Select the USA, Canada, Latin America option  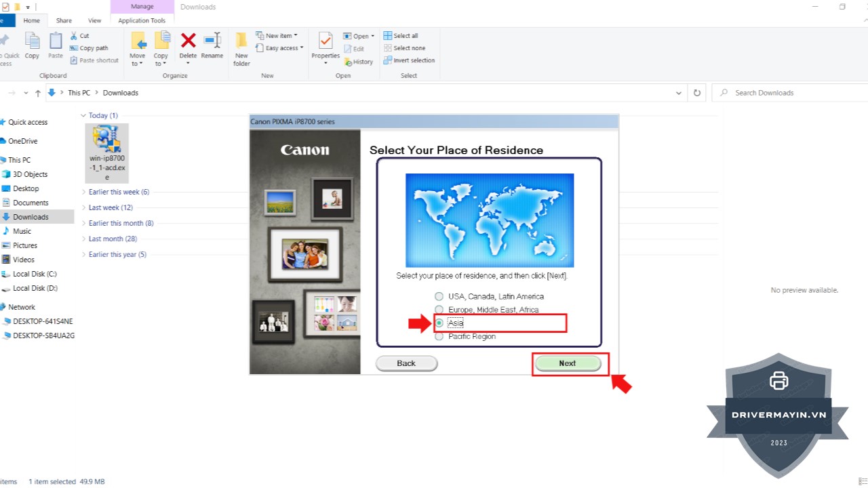click(x=439, y=296)
